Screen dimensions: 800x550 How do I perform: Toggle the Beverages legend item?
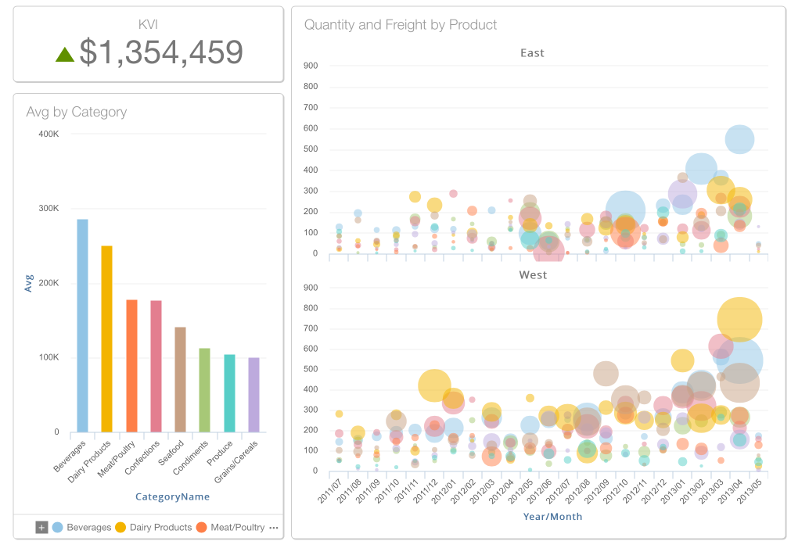pos(82,527)
